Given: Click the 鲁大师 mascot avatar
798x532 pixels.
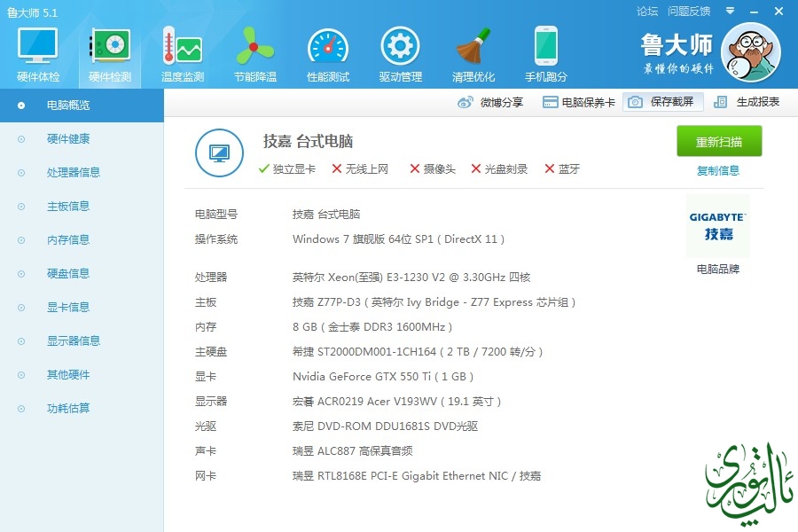Looking at the screenshot, I should point(751,52).
